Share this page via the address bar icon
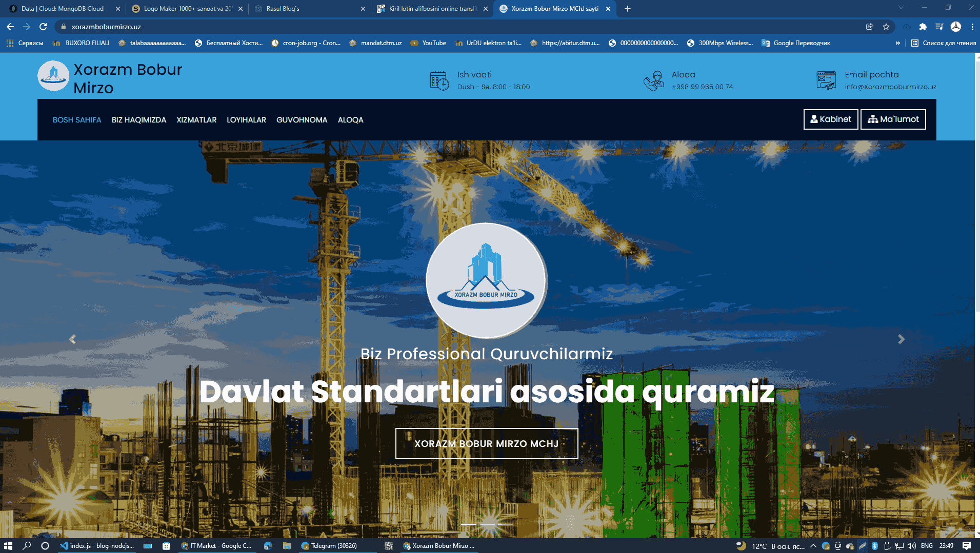Viewport: 980px width, 553px height. pyautogui.click(x=869, y=27)
